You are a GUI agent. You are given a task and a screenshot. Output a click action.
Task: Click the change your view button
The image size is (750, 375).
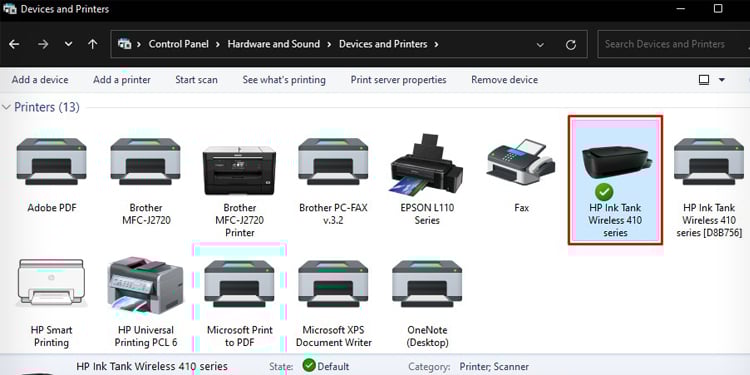[x=704, y=80]
